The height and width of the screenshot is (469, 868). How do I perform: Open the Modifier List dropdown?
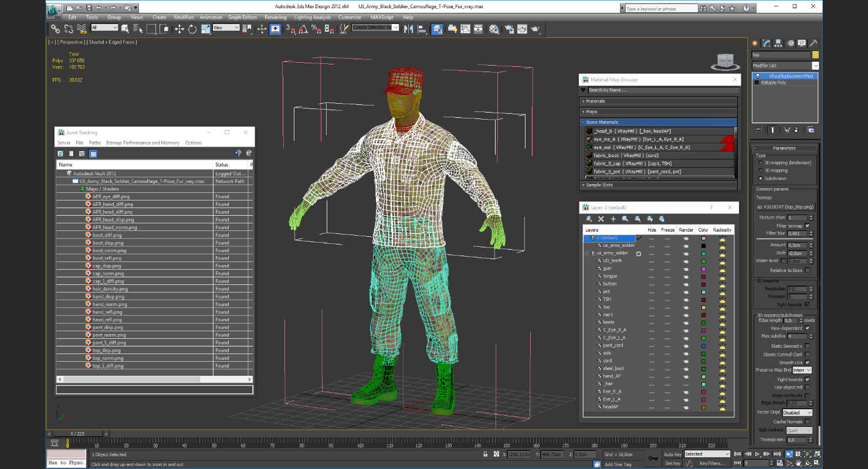[785, 66]
